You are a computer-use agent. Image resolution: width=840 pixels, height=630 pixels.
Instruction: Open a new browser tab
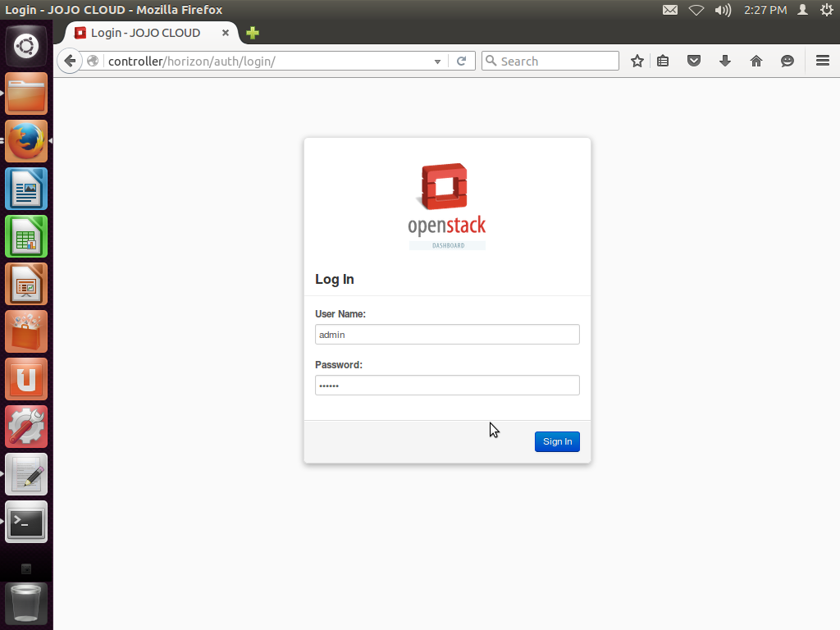(251, 33)
